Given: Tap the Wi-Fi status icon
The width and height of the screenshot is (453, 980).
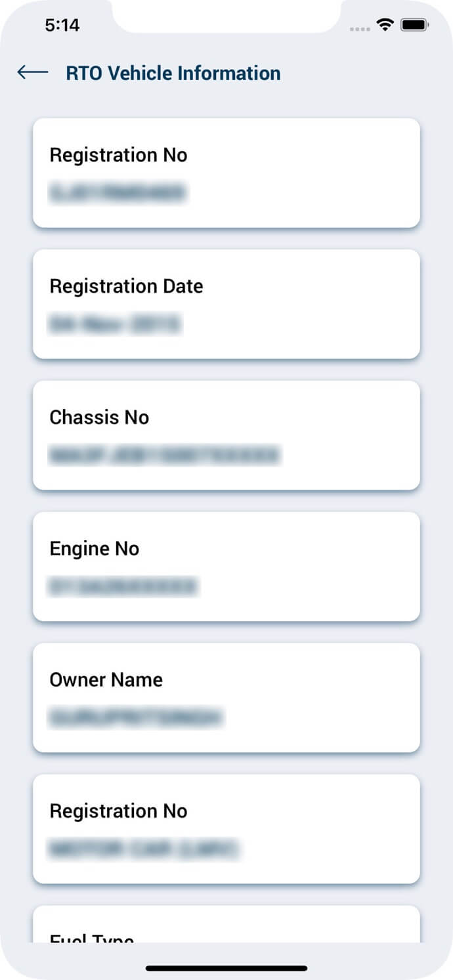Looking at the screenshot, I should (x=385, y=25).
